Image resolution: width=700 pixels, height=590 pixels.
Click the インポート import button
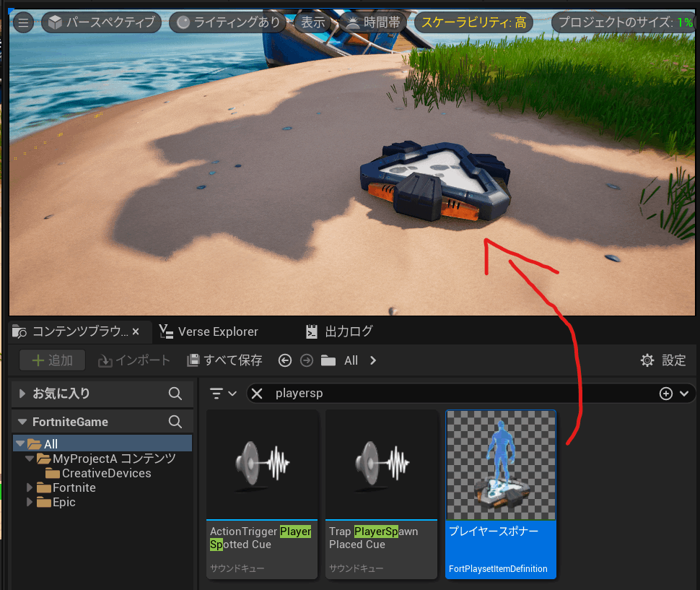[x=134, y=360]
